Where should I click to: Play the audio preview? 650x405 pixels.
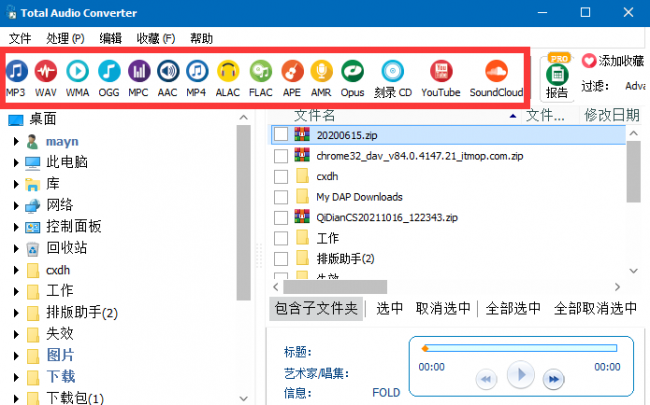coord(521,375)
